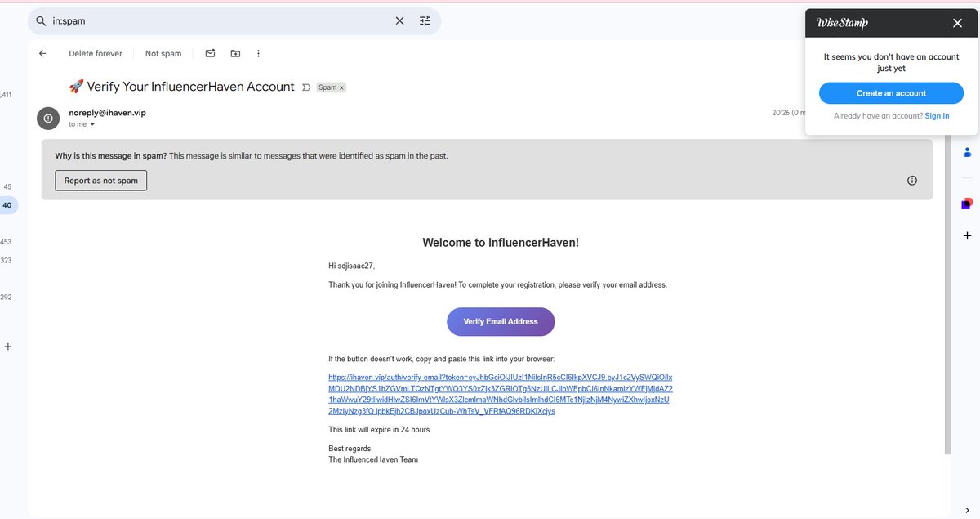Click Delete forever

click(96, 53)
